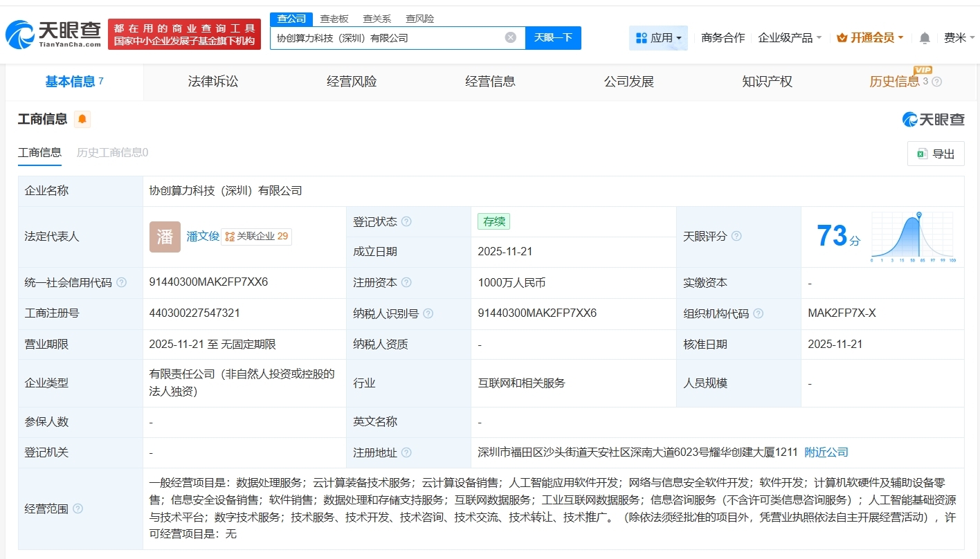Click the alert bell beside 工商信息
This screenshot has width=980, height=559.
[82, 118]
